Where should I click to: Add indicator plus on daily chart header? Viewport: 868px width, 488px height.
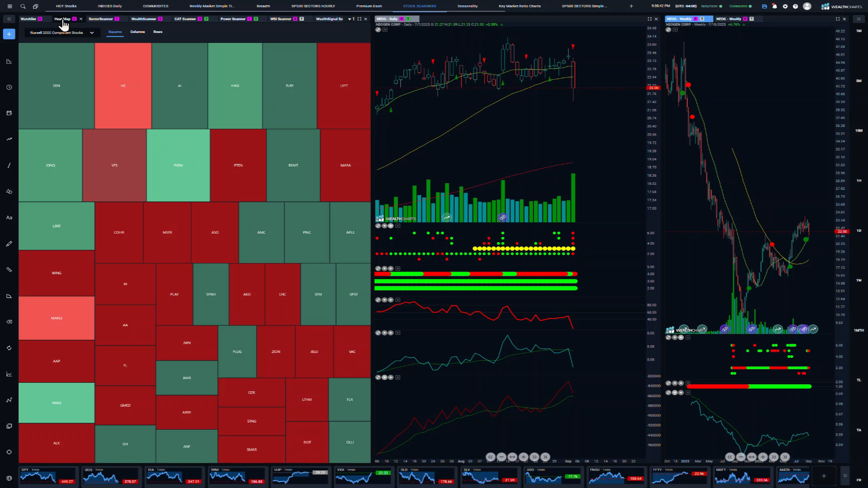tap(385, 30)
